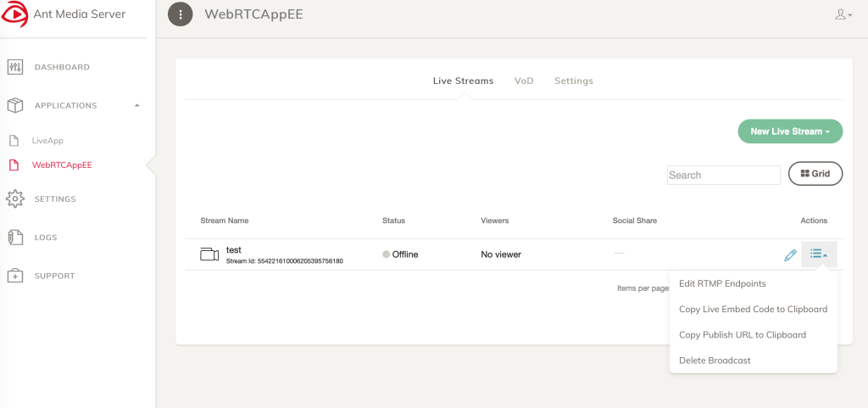Click the Logs clipboard icon
Screen dimensions: 868x408
pyautogui.click(x=15, y=237)
